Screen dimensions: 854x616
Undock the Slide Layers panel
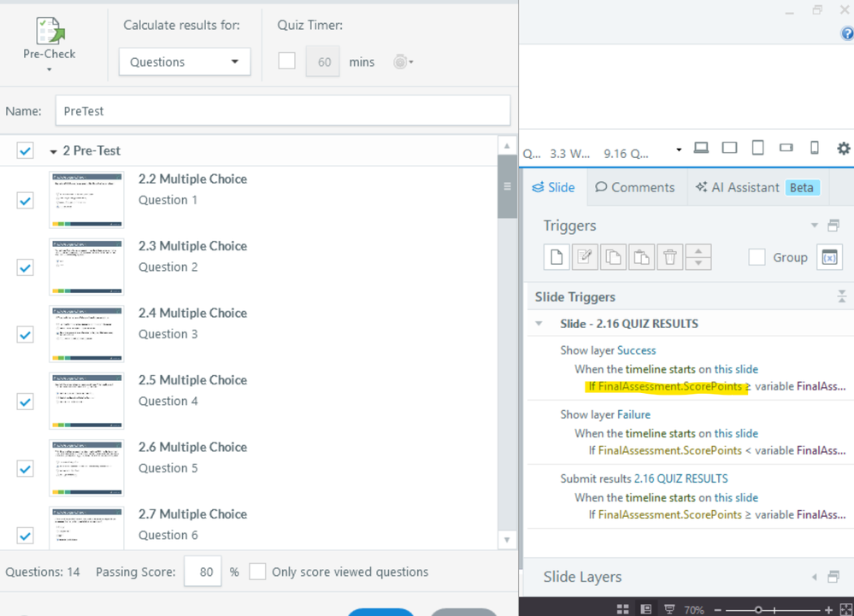833,577
